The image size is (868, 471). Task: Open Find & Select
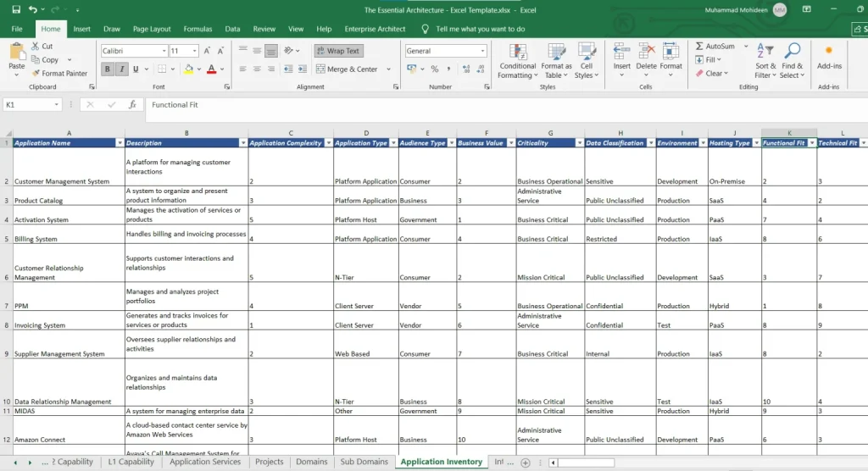coord(793,61)
